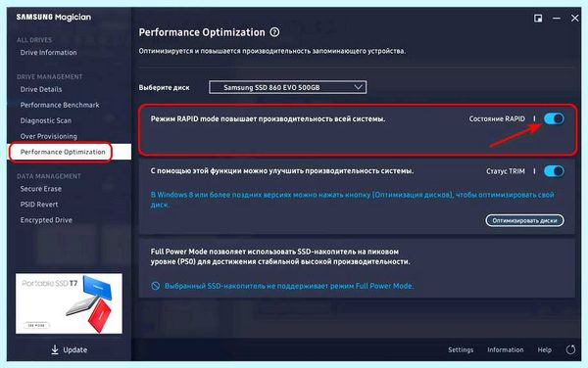Click the Full Power Mode description text
This screenshot has width=588, height=368.
point(280,256)
